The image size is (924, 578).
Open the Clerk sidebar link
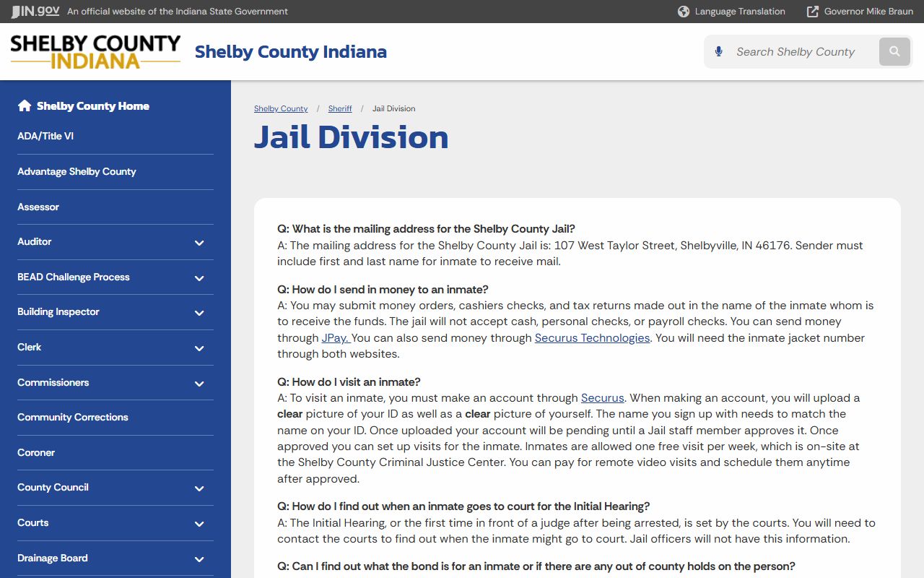pyautogui.click(x=30, y=347)
